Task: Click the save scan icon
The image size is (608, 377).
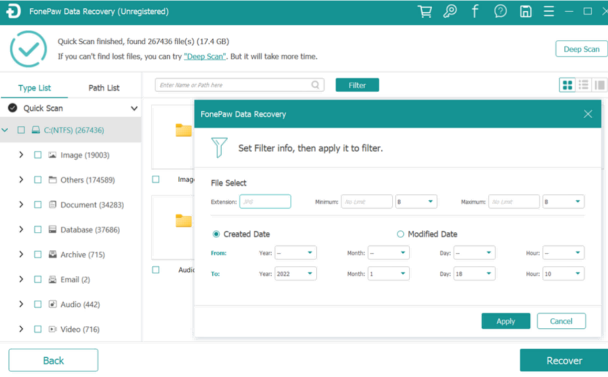Action: [x=525, y=11]
